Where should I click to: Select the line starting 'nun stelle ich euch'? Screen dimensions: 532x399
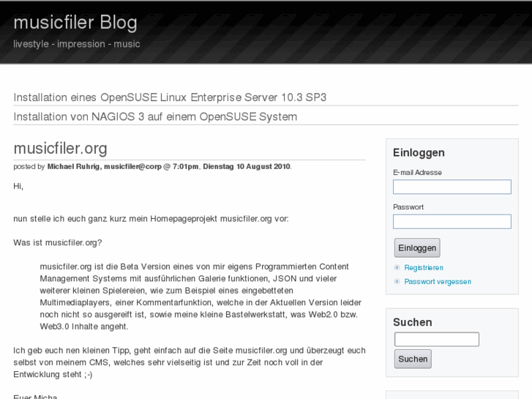pos(151,219)
